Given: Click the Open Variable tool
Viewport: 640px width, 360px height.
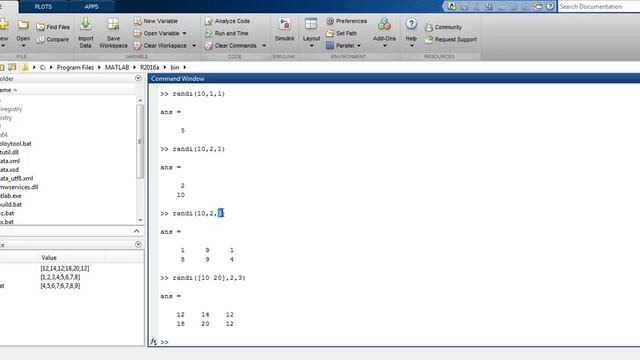Looking at the screenshot, I should [157, 33].
